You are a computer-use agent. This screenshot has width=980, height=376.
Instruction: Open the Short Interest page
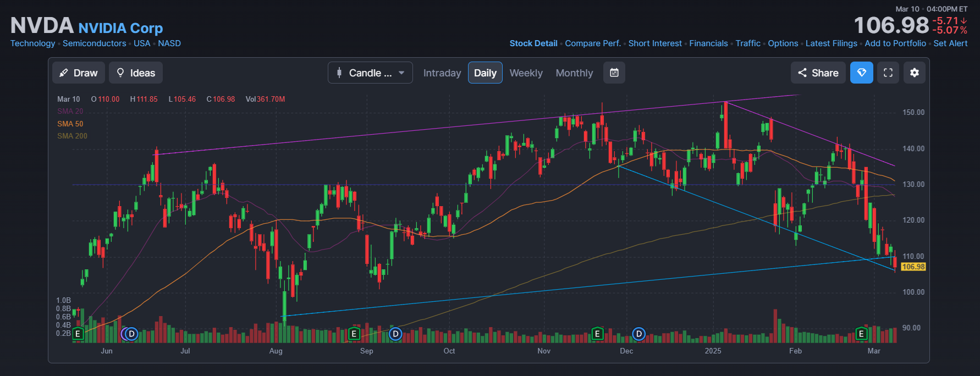(x=655, y=43)
